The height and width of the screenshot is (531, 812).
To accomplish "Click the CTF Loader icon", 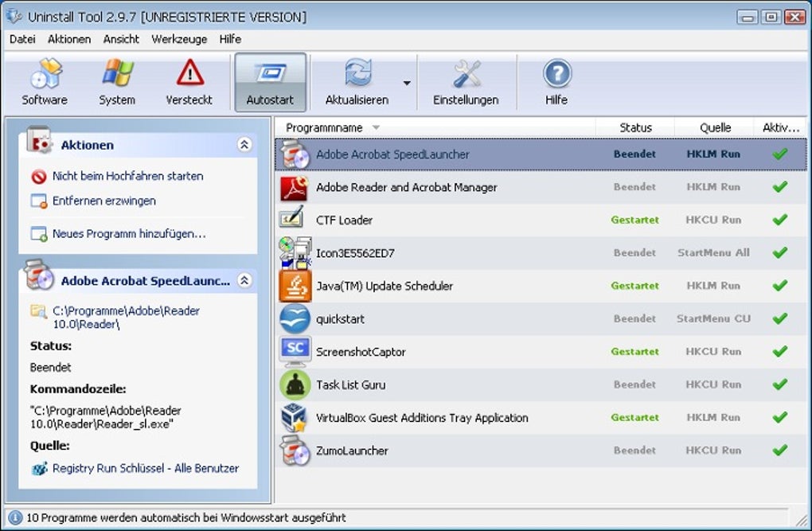I will pos(291,218).
